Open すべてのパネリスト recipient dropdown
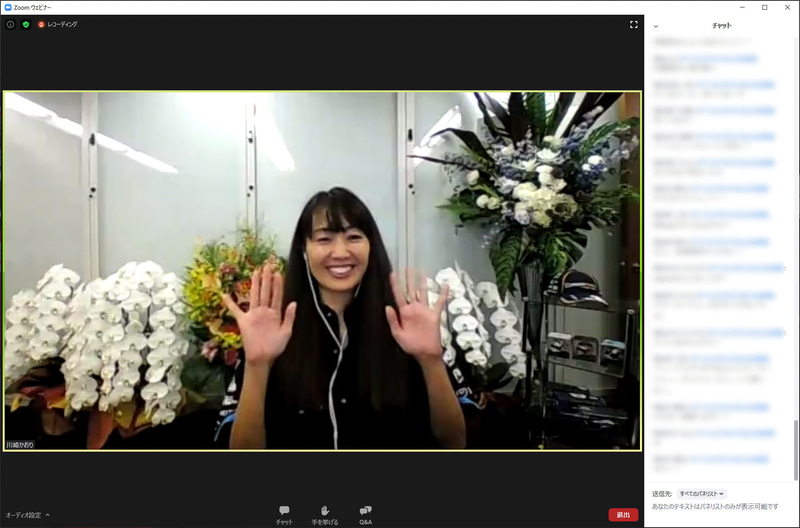Image resolution: width=800 pixels, height=528 pixels. pos(702,494)
